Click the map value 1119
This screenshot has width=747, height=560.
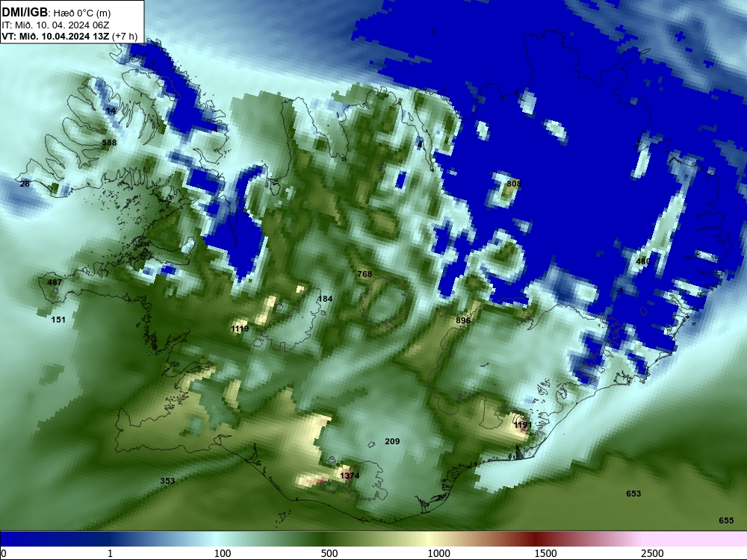pos(240,329)
